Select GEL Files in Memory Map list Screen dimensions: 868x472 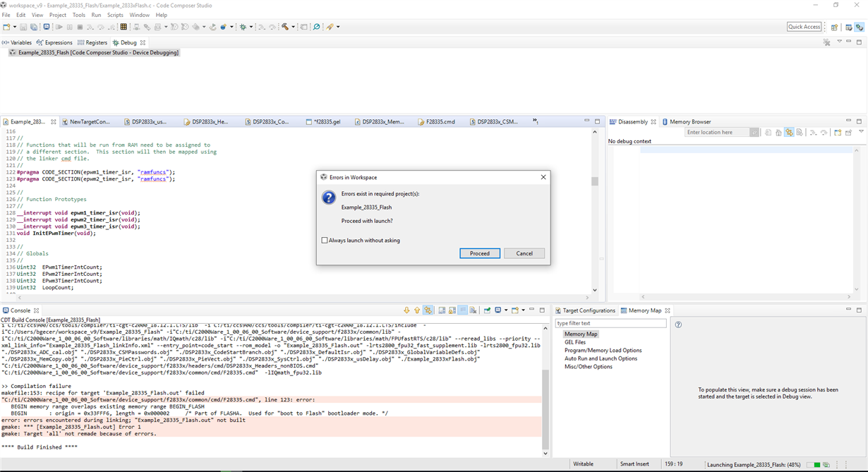click(x=575, y=342)
